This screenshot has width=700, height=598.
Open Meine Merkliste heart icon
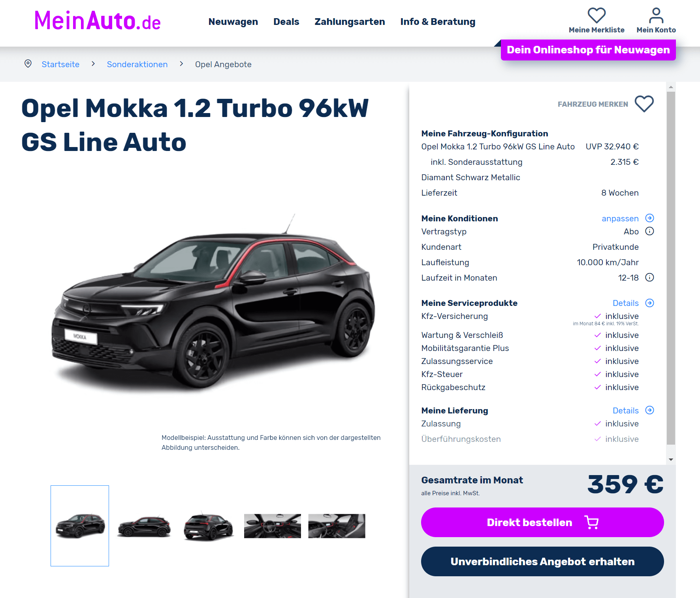597,15
